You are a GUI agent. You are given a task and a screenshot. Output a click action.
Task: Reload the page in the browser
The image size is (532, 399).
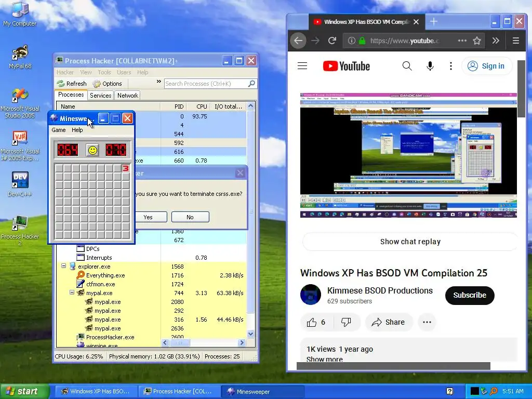pyautogui.click(x=332, y=41)
